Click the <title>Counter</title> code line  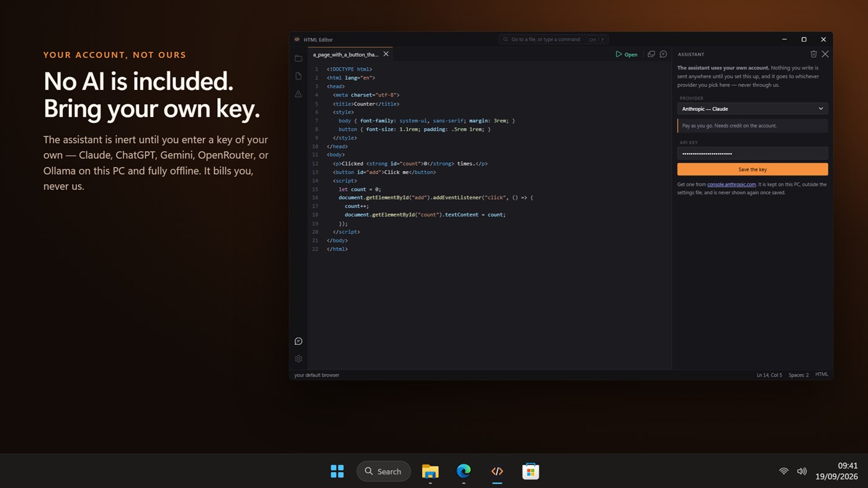click(366, 104)
